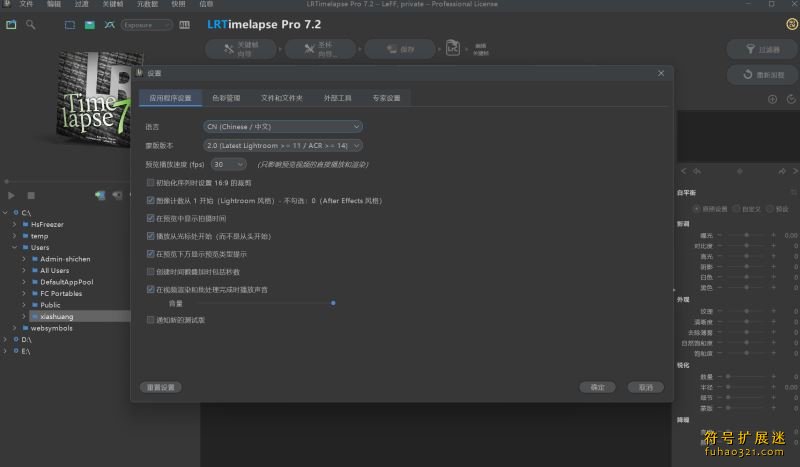
Task: Click the sharpening amount slider
Action: [x=746, y=376]
